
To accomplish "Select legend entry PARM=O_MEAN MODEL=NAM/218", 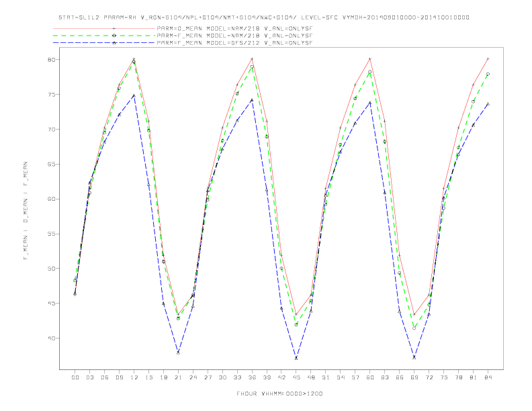I will click(234, 28).
